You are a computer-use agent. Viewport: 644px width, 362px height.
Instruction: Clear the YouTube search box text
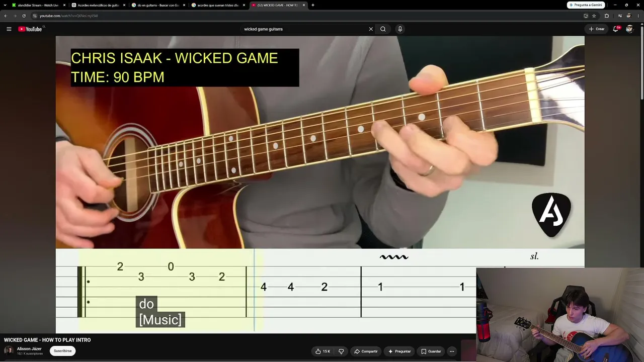pyautogui.click(x=371, y=29)
